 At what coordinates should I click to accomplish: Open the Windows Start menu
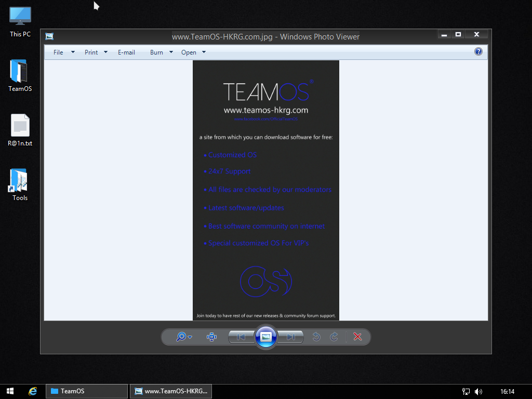coord(10,391)
